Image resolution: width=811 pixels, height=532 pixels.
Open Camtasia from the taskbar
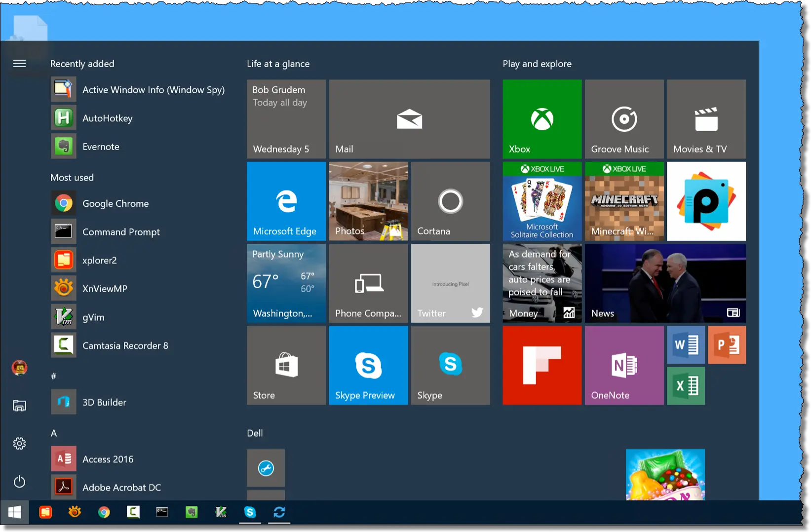(x=133, y=512)
